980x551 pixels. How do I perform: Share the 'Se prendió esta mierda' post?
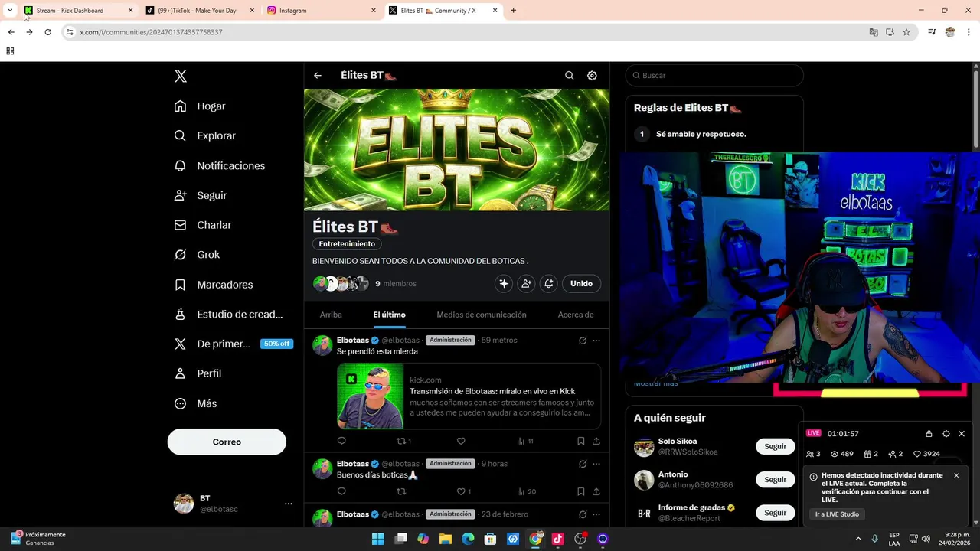point(596,441)
